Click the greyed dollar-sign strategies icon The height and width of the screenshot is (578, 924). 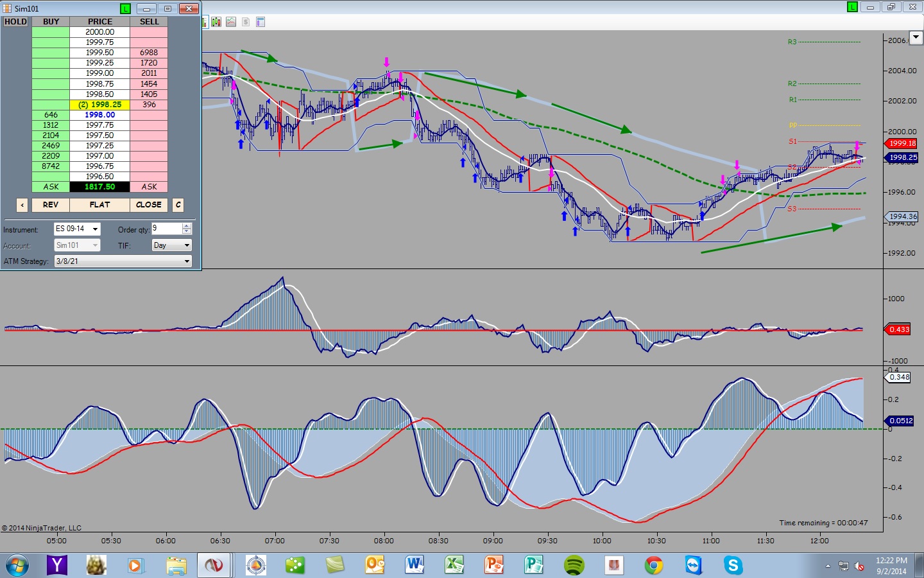[246, 22]
